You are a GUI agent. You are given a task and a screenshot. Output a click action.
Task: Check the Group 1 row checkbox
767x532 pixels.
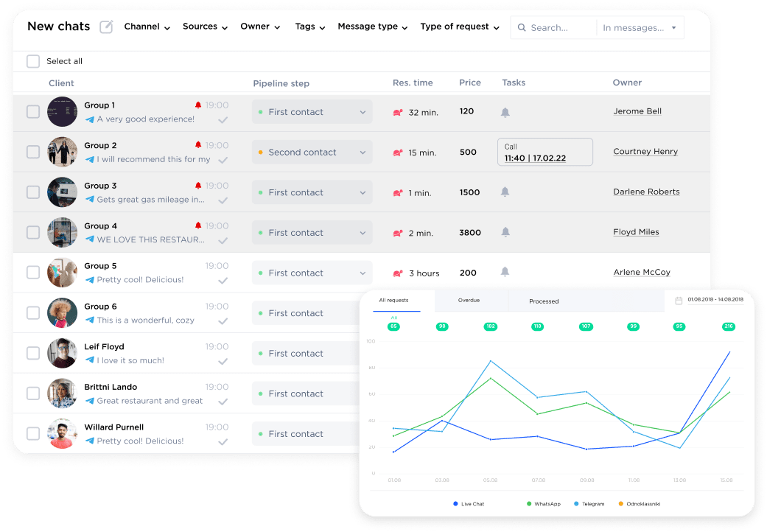coord(33,111)
